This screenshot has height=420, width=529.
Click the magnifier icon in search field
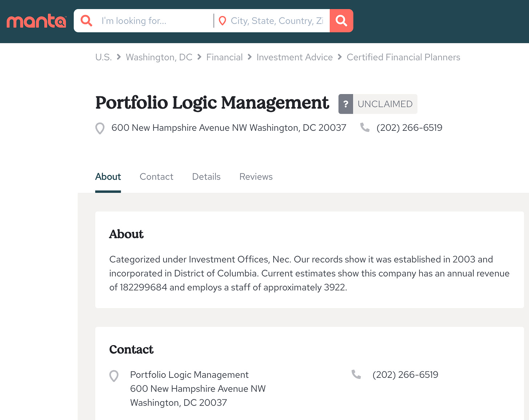pos(86,21)
